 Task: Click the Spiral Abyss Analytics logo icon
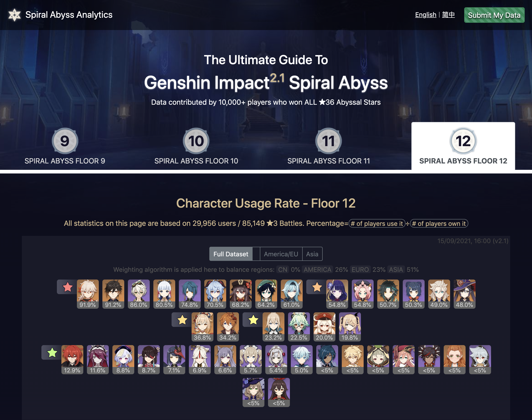pos(15,15)
